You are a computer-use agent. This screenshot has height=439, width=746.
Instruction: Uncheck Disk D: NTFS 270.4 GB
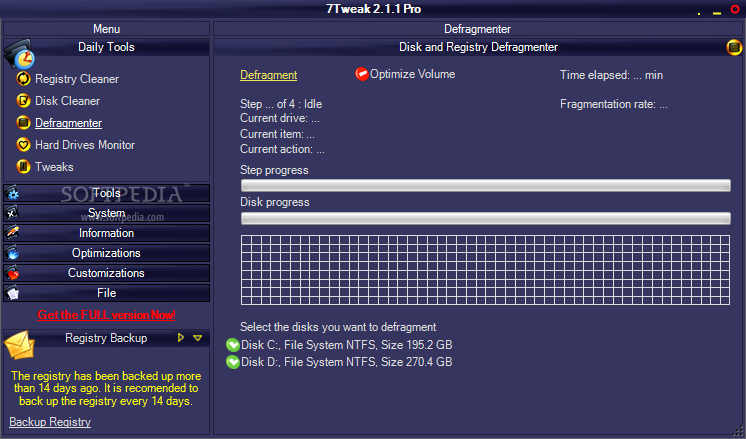click(x=233, y=362)
